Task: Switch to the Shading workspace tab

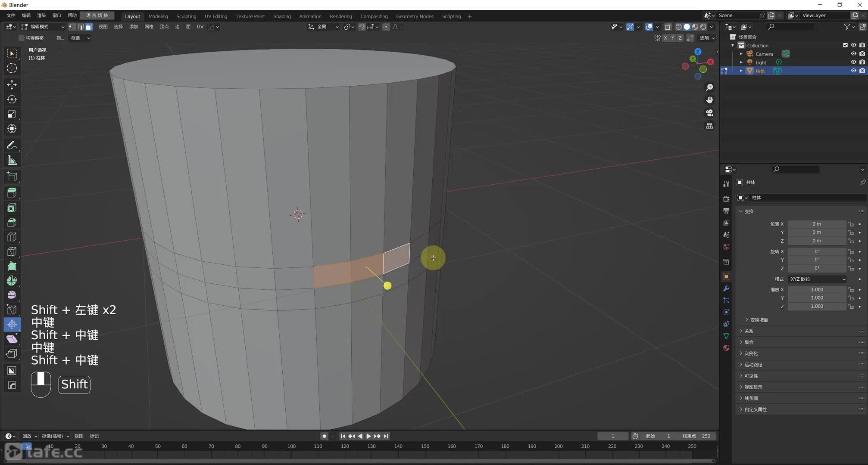Action: tap(282, 16)
